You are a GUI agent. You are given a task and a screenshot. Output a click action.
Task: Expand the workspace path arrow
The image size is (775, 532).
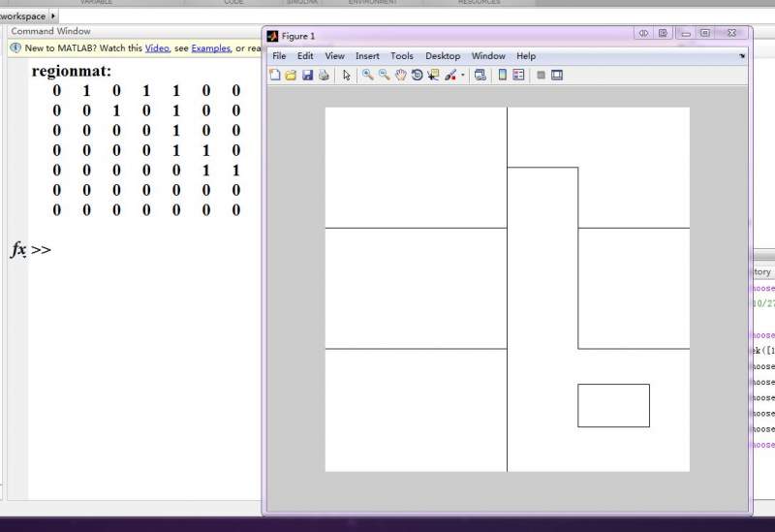point(53,16)
